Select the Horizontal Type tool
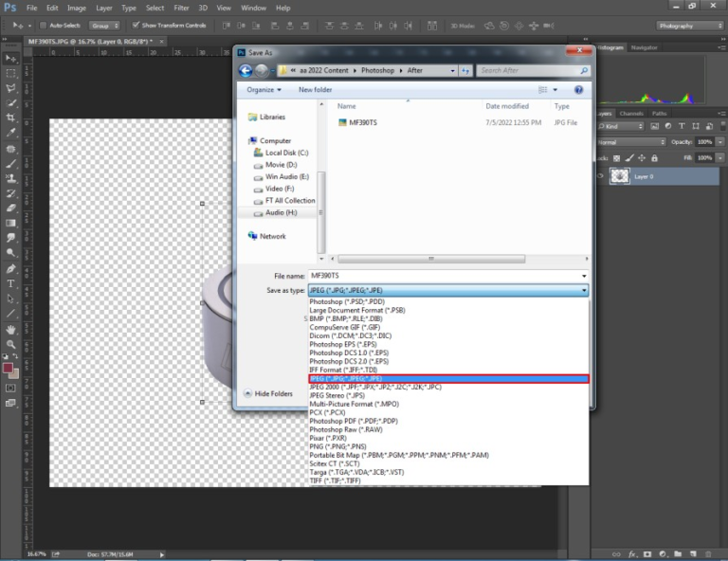The width and height of the screenshot is (728, 561). tap(10, 283)
